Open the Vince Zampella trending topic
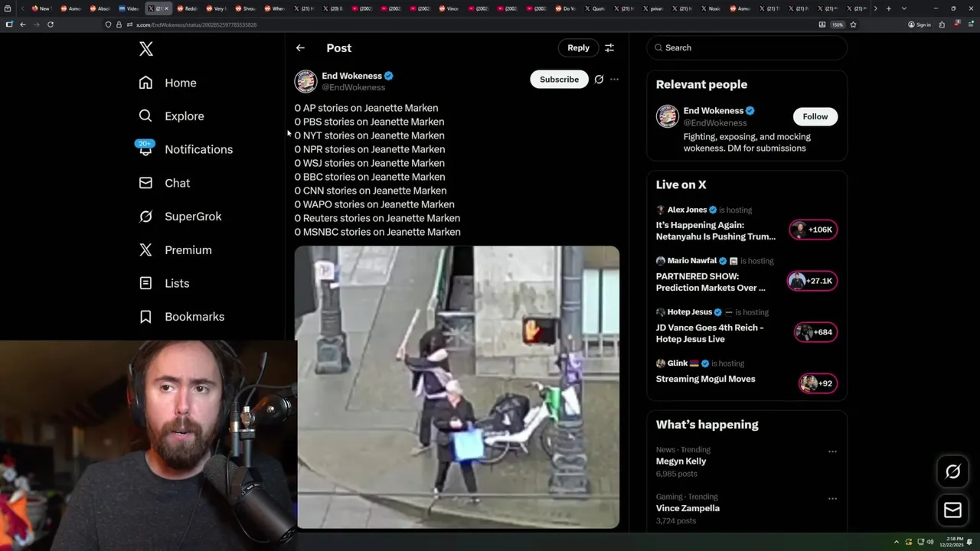Screen dimensions: 980x551 (688, 508)
